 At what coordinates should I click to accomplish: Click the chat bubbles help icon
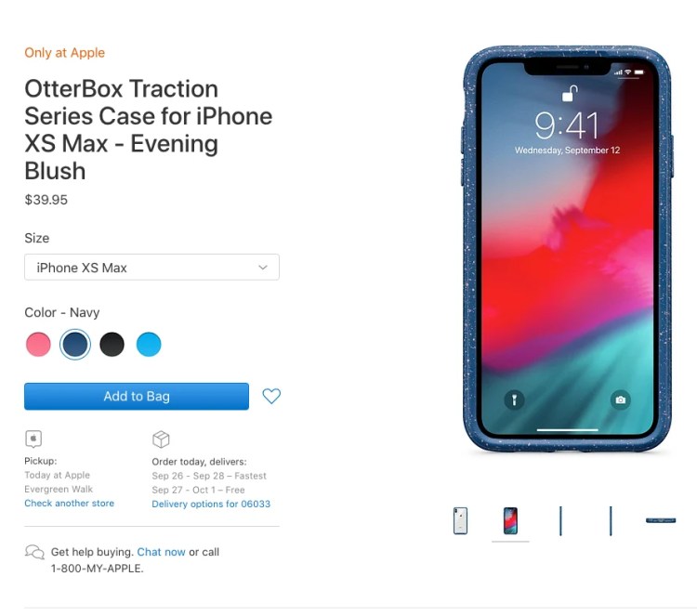coord(34,552)
